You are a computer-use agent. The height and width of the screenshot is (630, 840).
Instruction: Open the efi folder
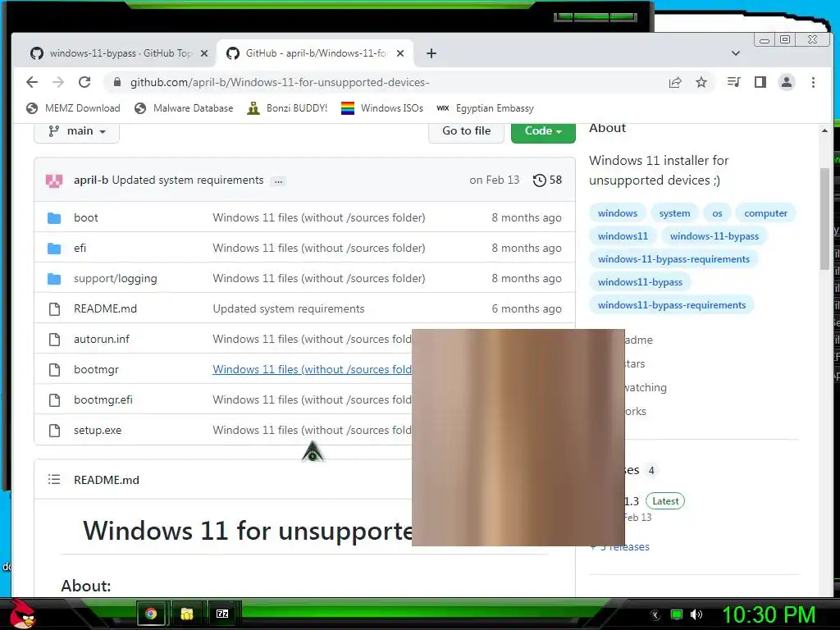[80, 248]
